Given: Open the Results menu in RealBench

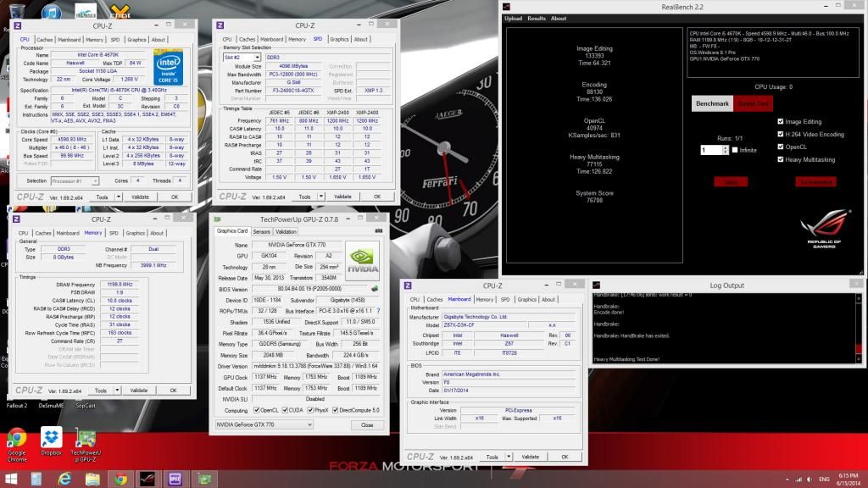Looking at the screenshot, I should [537, 18].
